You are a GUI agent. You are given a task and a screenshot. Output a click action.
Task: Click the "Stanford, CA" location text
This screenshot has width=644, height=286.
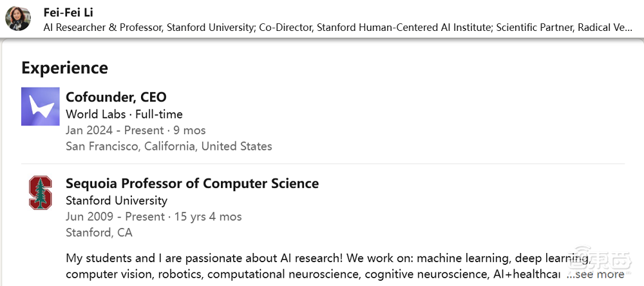coord(99,233)
